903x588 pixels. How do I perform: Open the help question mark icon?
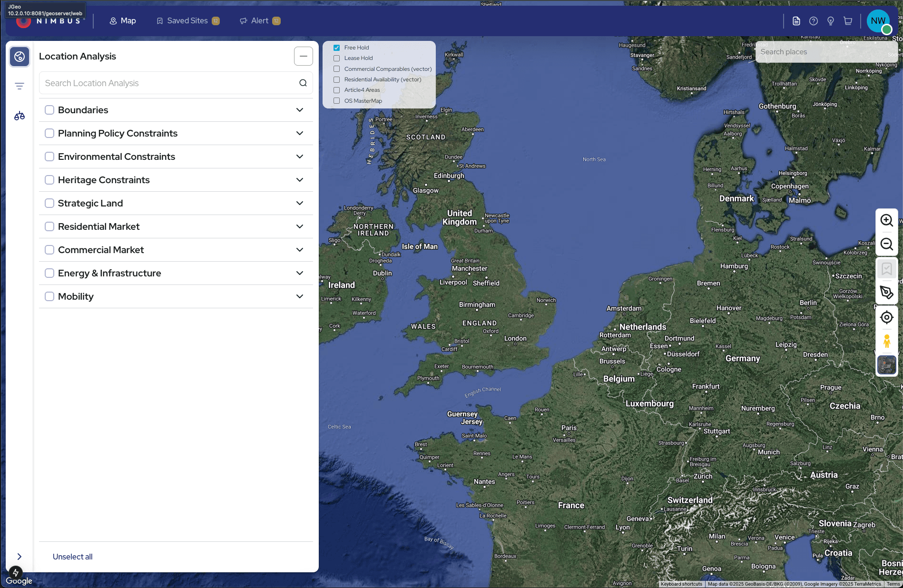[814, 21]
